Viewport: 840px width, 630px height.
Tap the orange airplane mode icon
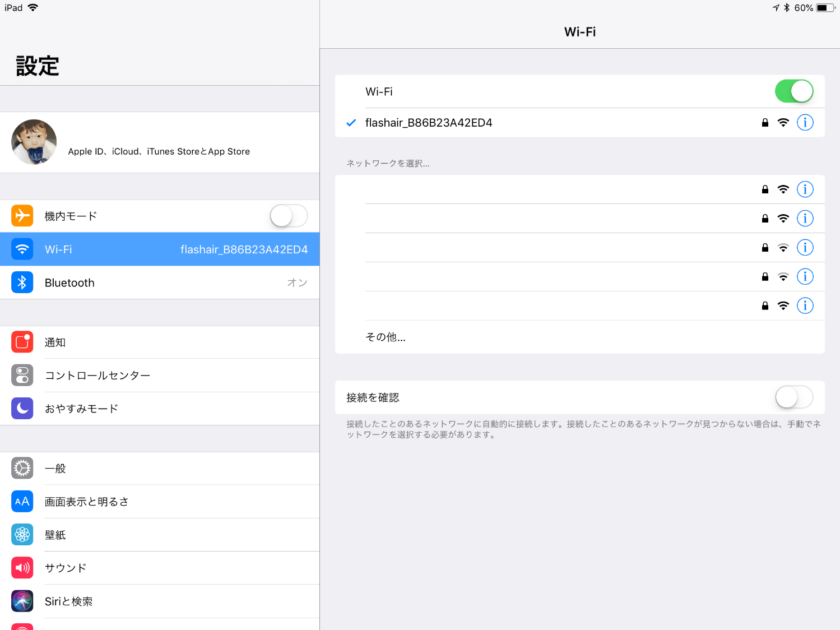click(x=22, y=216)
